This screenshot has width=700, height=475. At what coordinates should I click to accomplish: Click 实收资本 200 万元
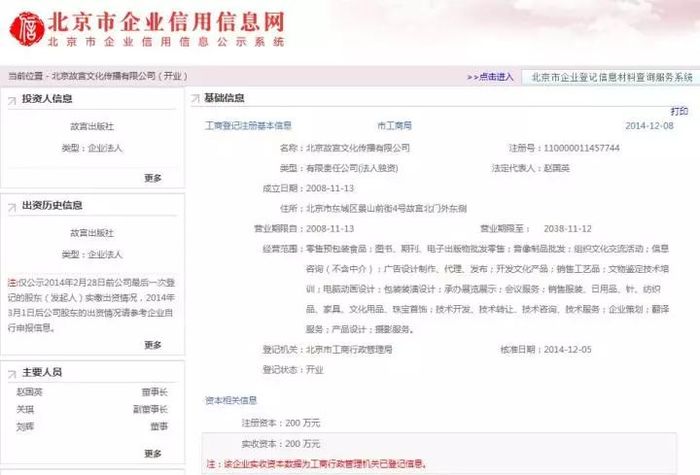[303, 444]
